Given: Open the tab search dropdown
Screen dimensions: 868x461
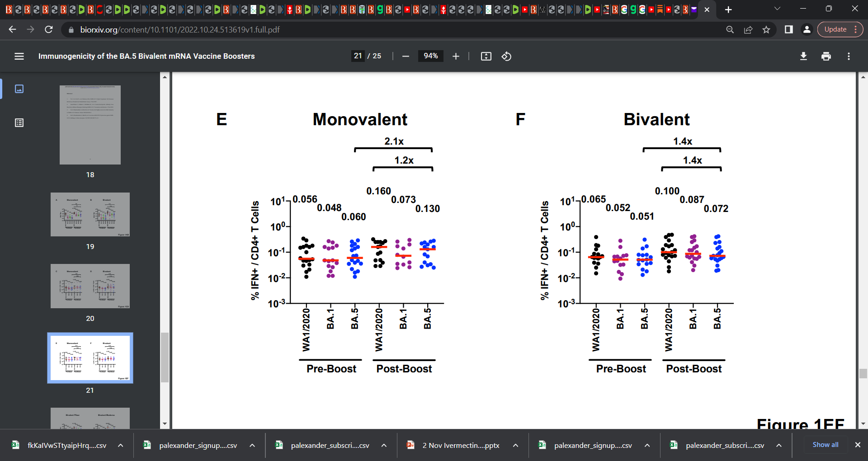Looking at the screenshot, I should point(777,8).
